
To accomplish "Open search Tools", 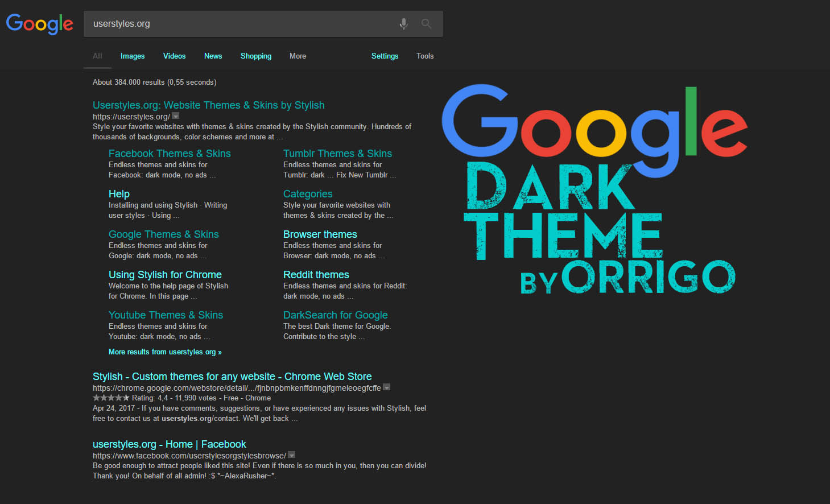I will [x=425, y=56].
